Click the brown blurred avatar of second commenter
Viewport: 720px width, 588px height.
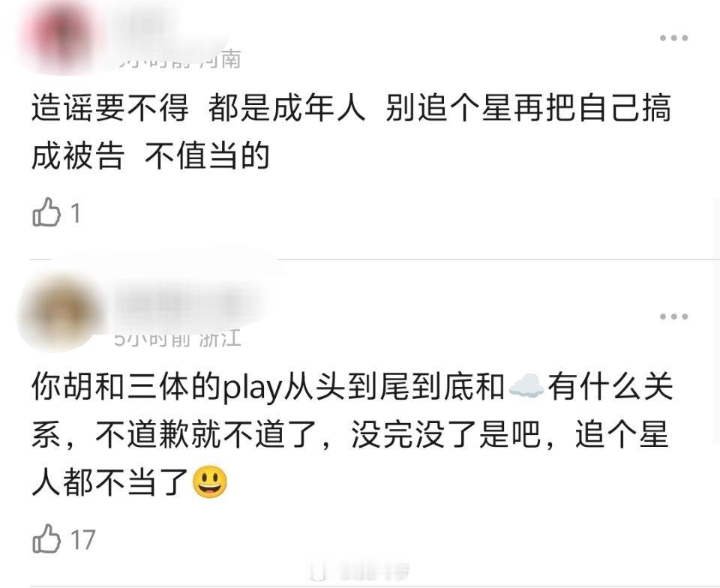(x=60, y=313)
